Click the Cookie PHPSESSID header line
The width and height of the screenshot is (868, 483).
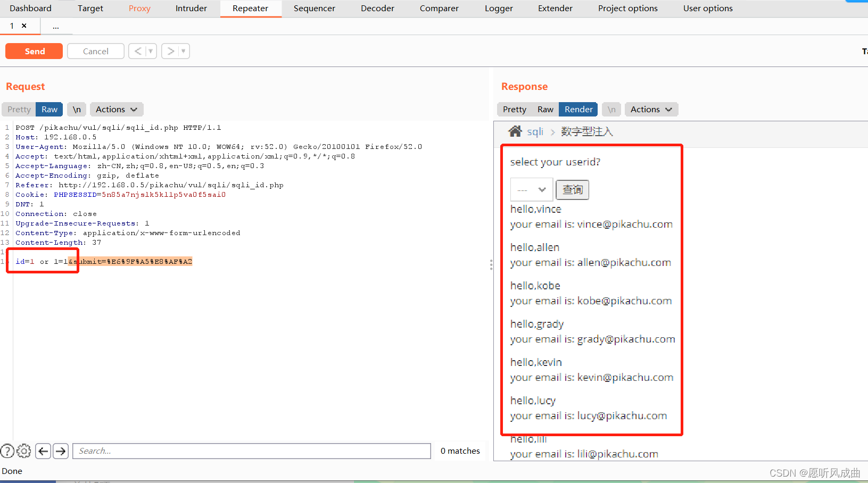[x=121, y=195]
